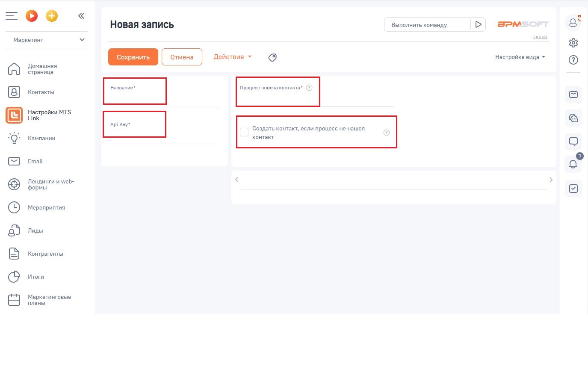The height and width of the screenshot is (372, 588).
Task: Open the help question mark icon on right panel
Action: click(x=573, y=60)
